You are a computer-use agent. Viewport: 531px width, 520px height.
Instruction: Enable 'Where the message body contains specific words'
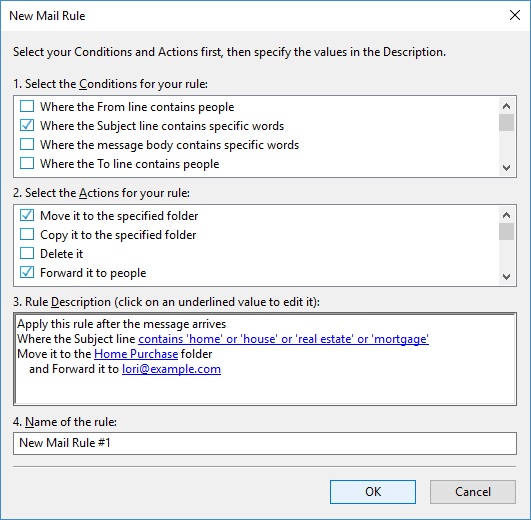27,144
